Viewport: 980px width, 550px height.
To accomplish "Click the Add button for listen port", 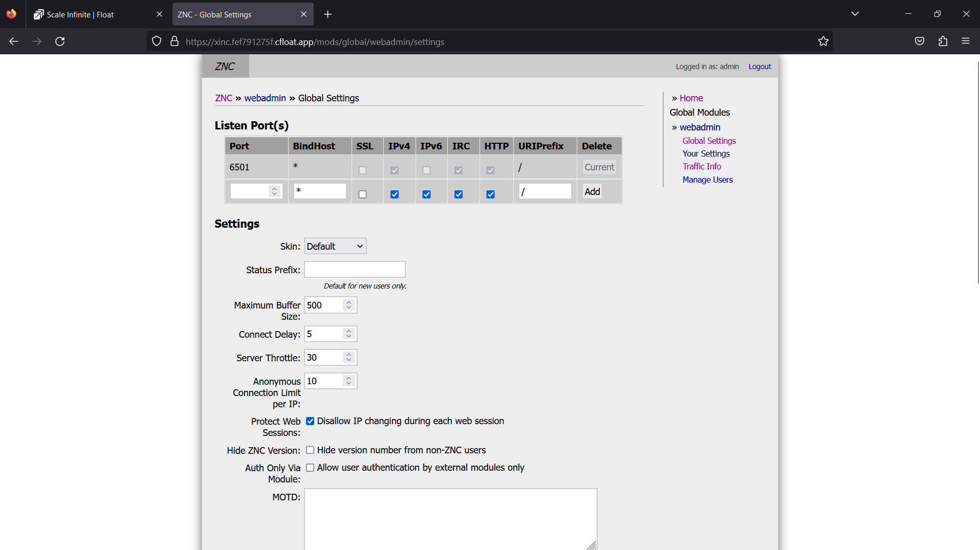I will click(592, 191).
